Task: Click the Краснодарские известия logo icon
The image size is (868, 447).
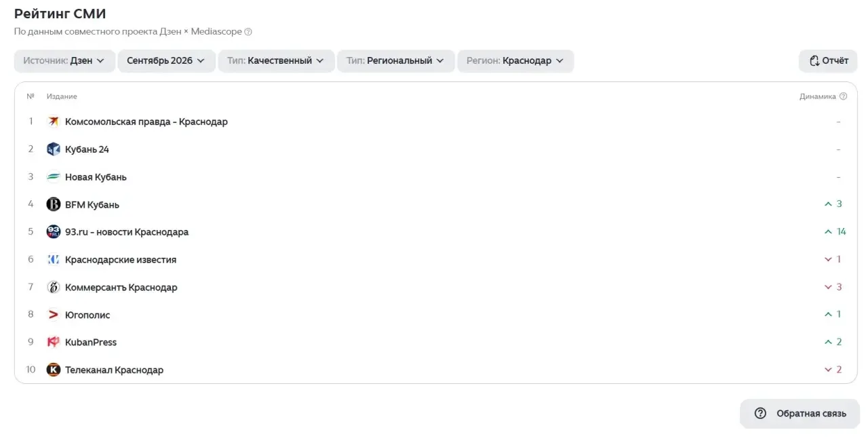Action: (54, 260)
